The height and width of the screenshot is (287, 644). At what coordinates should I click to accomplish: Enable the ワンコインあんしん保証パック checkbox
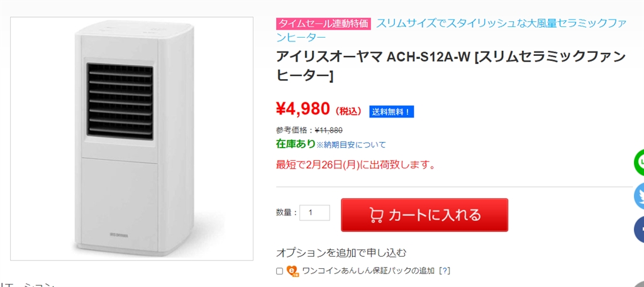(279, 271)
